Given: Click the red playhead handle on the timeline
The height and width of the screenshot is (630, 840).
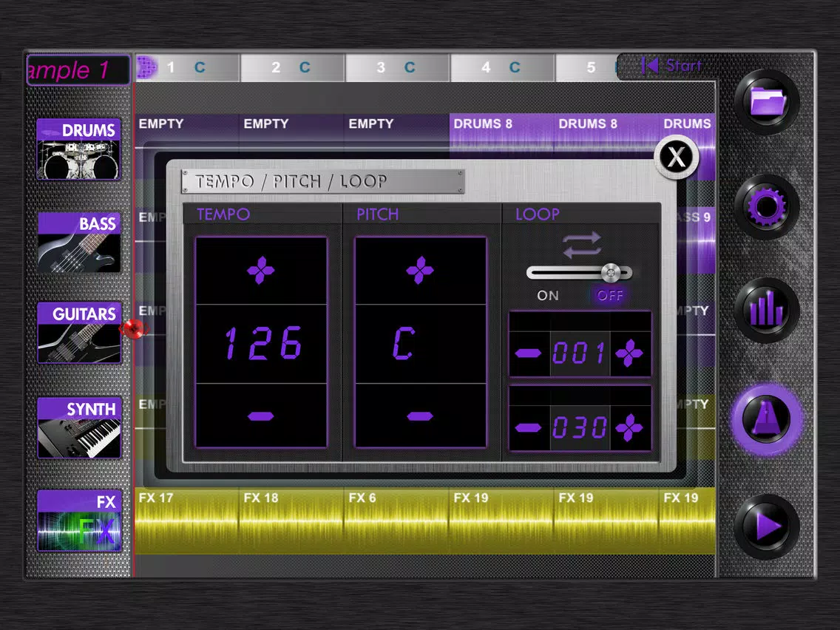Looking at the screenshot, I should point(134,328).
